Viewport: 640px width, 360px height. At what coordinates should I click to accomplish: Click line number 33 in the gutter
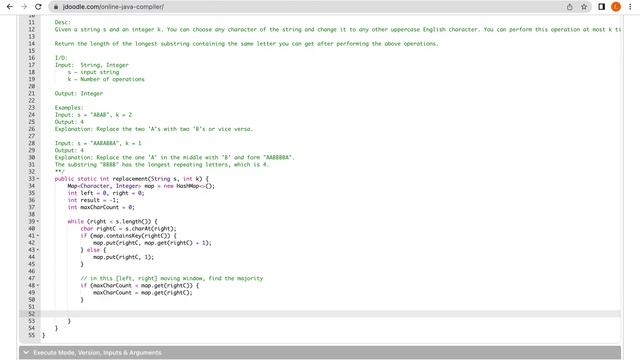click(x=31, y=179)
